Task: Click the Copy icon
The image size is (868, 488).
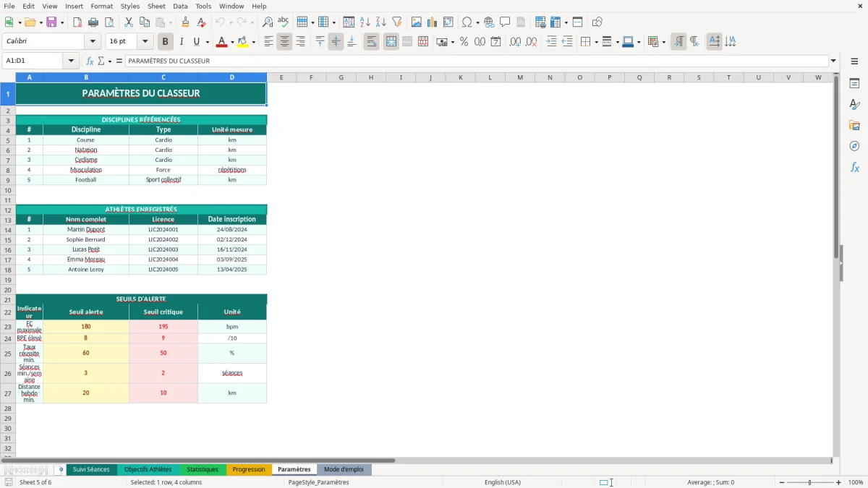Action: click(145, 22)
